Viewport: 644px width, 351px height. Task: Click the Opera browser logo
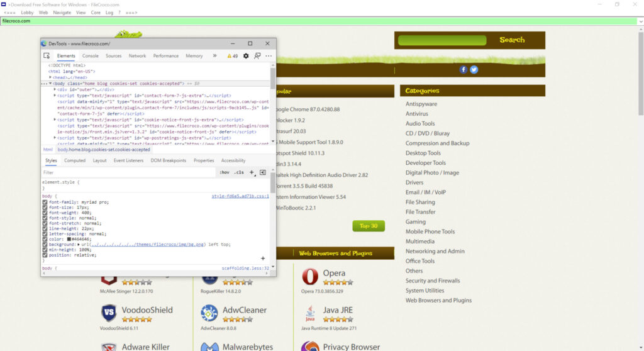(x=310, y=276)
